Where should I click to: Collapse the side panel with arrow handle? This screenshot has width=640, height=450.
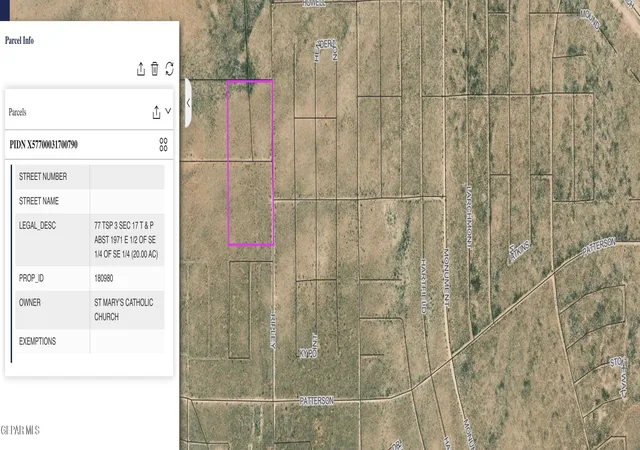point(188,103)
